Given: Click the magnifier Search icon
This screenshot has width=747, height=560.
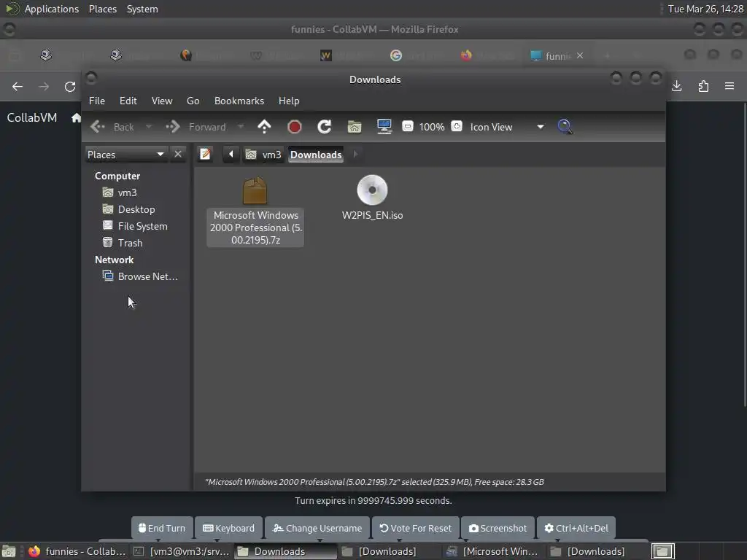Looking at the screenshot, I should [565, 127].
